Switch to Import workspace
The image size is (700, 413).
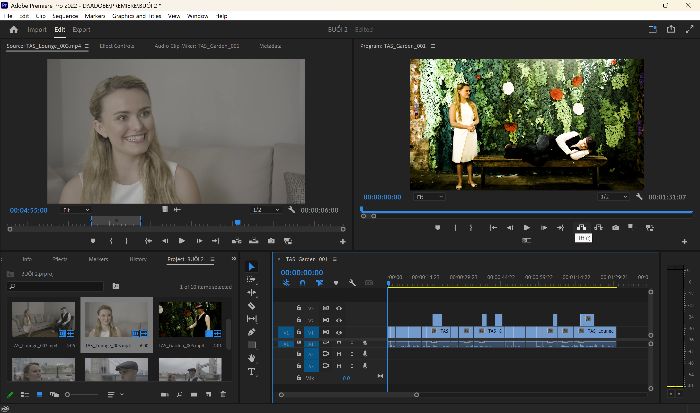(x=37, y=29)
